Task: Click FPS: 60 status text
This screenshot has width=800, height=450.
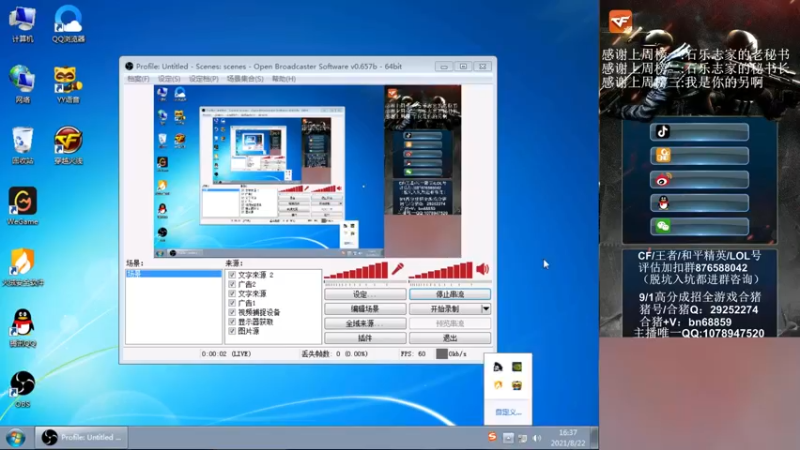Action: [x=413, y=354]
